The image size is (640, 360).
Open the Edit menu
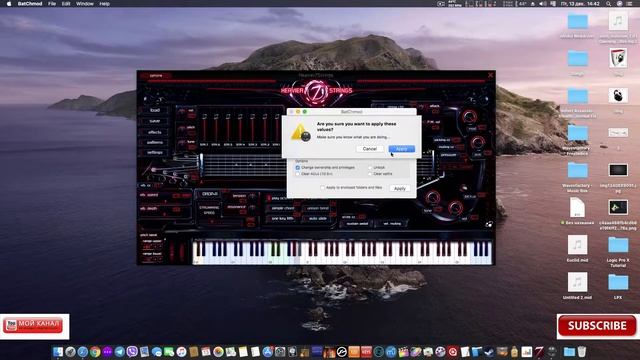click(x=66, y=4)
